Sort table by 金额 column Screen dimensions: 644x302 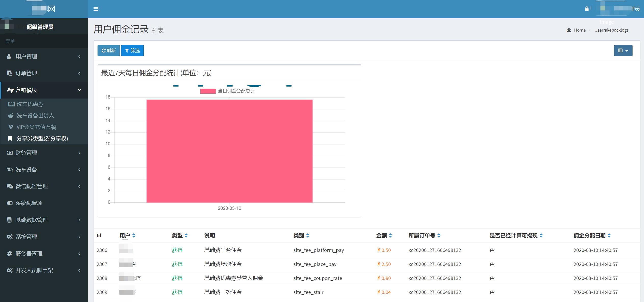click(x=390, y=236)
